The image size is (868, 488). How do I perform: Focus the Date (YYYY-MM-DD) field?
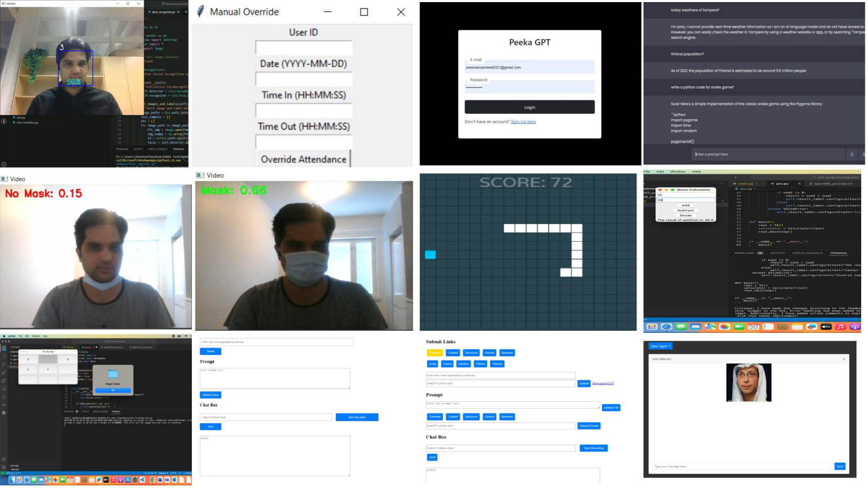click(x=304, y=79)
